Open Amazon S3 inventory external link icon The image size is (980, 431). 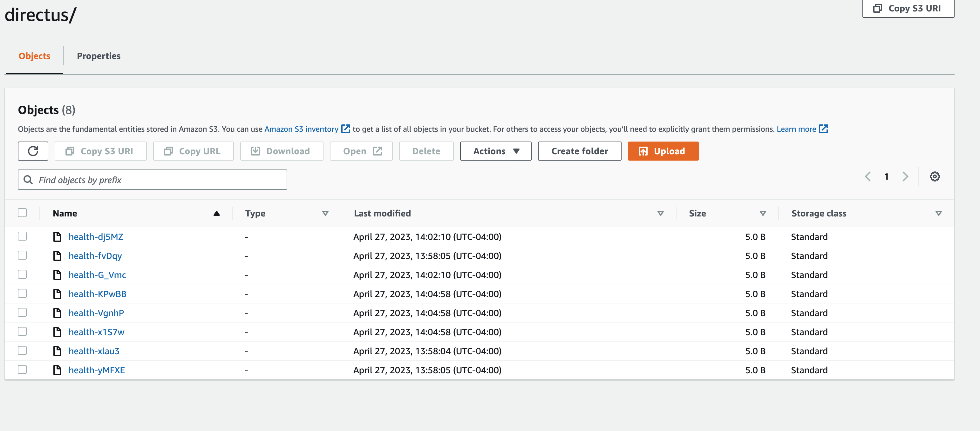(x=345, y=129)
